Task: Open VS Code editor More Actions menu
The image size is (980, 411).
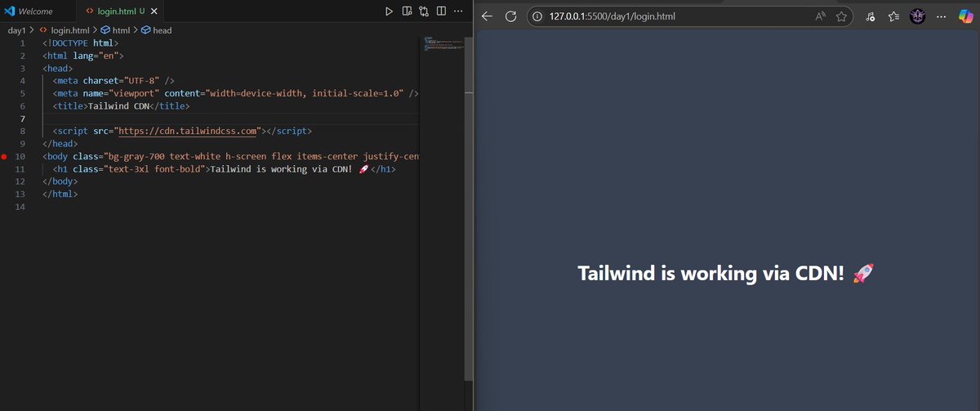Action: pyautogui.click(x=457, y=11)
